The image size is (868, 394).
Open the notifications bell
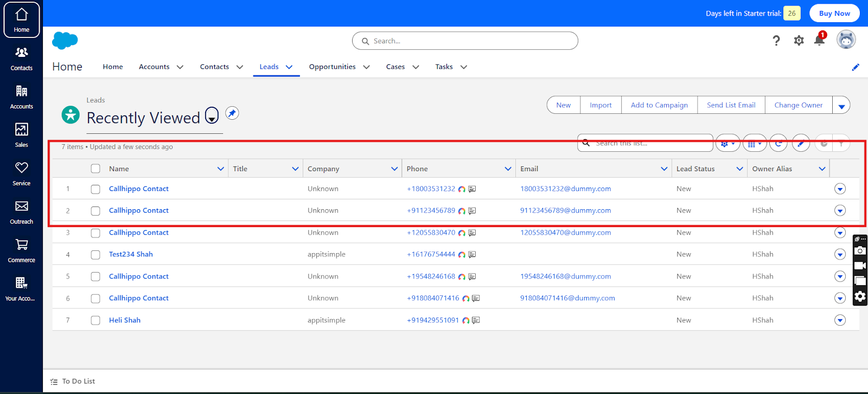(x=820, y=40)
